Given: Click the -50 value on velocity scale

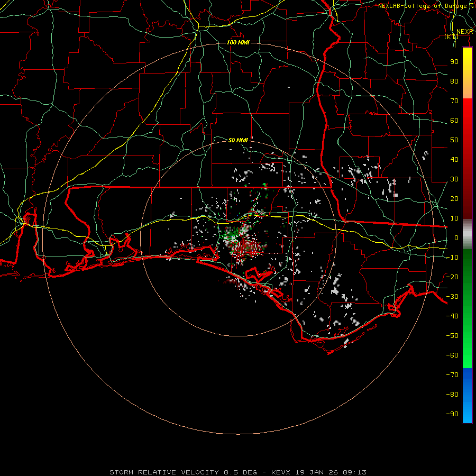Looking at the screenshot, I should point(452,336).
